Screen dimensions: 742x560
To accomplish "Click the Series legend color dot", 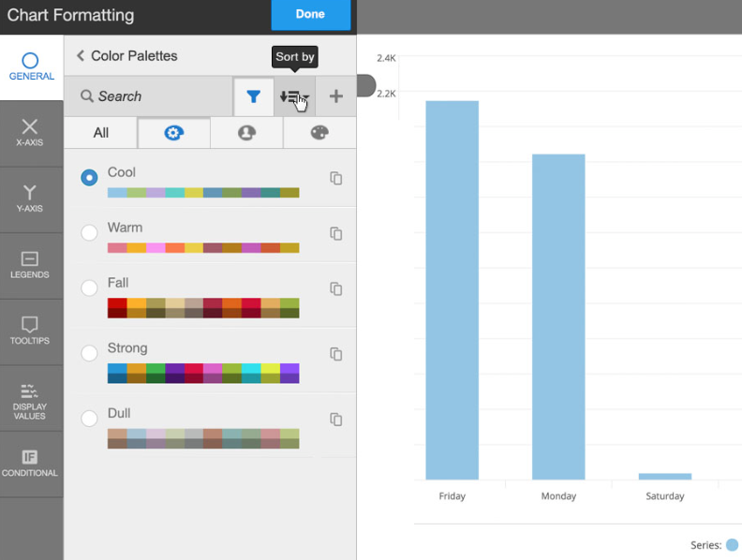I will [x=732, y=545].
